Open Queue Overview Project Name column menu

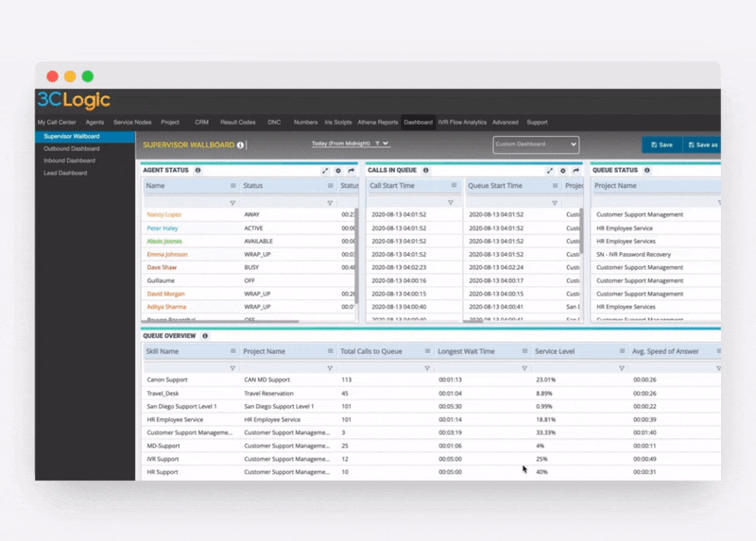[x=330, y=351]
